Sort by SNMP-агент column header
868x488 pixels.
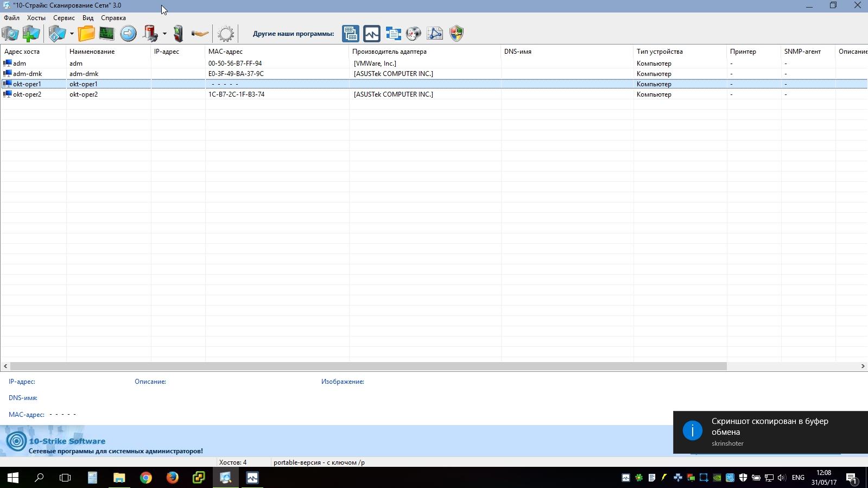click(x=808, y=52)
